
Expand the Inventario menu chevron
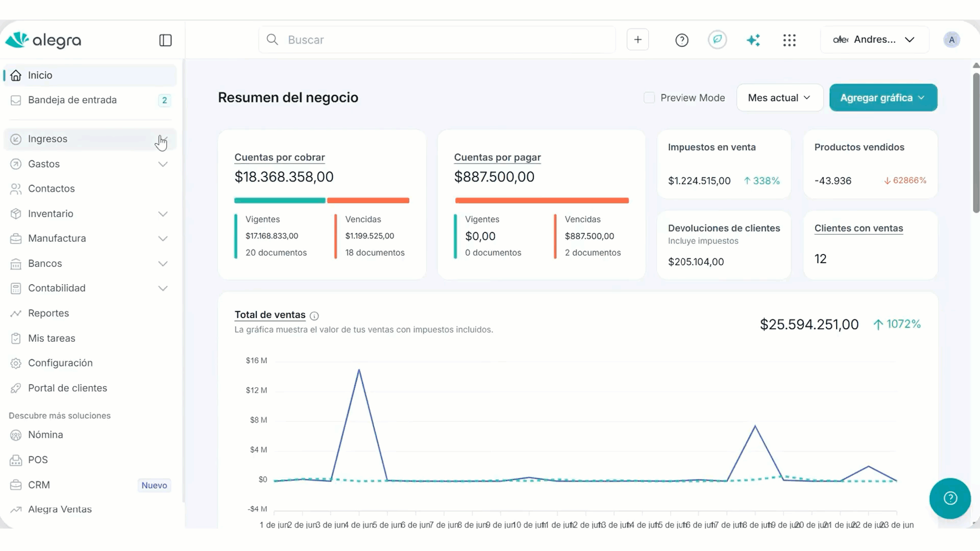click(163, 214)
